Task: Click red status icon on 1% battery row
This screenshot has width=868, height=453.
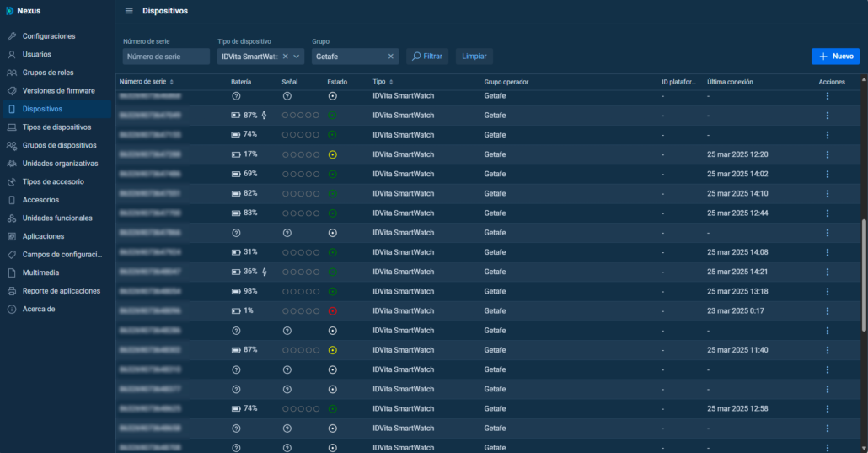Action: (x=332, y=310)
